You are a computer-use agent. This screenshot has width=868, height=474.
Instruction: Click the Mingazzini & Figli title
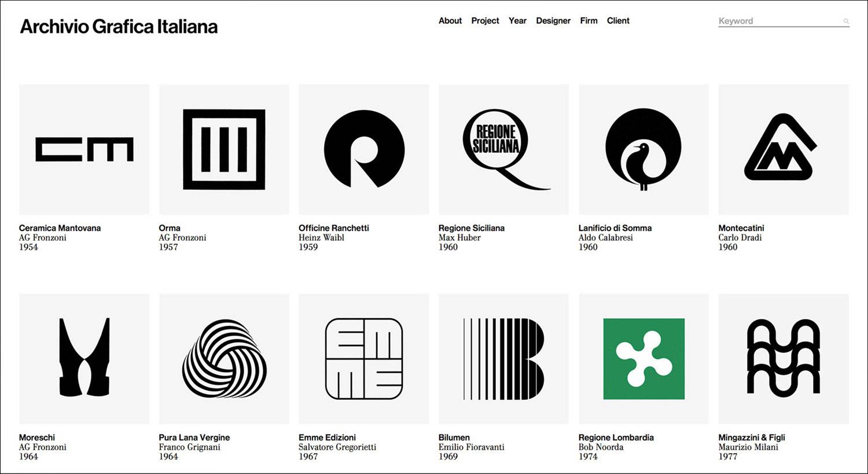tap(752, 438)
